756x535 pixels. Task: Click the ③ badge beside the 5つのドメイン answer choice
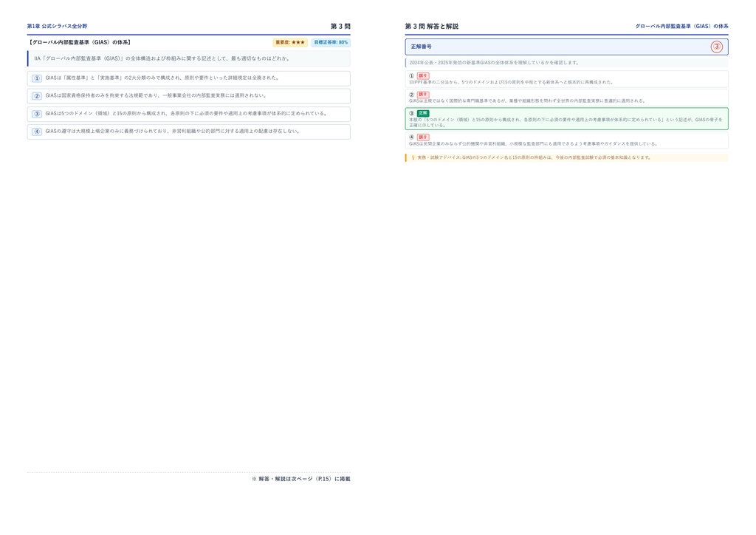(37, 114)
